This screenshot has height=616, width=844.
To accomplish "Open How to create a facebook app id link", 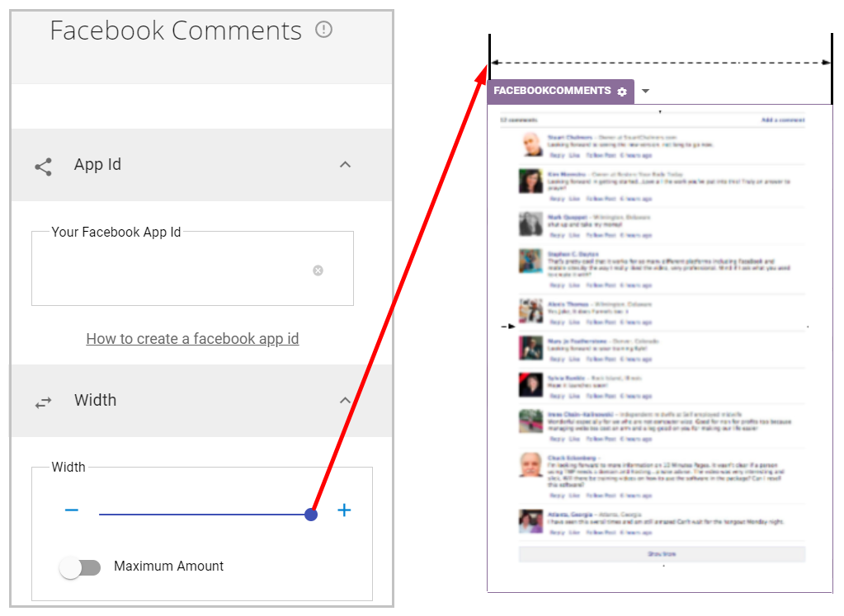I will (x=192, y=338).
